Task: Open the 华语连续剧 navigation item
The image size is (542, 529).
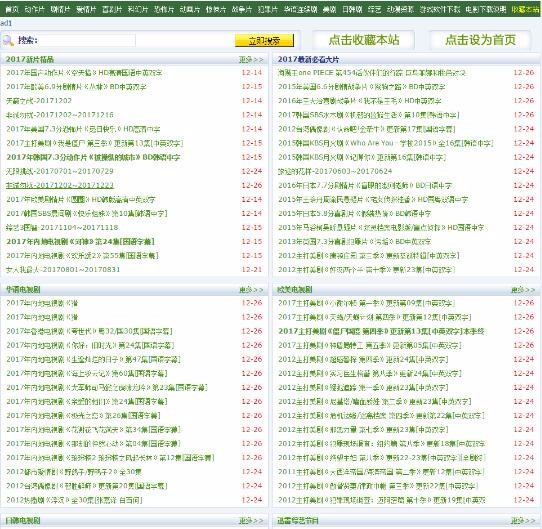Action: click(x=300, y=9)
